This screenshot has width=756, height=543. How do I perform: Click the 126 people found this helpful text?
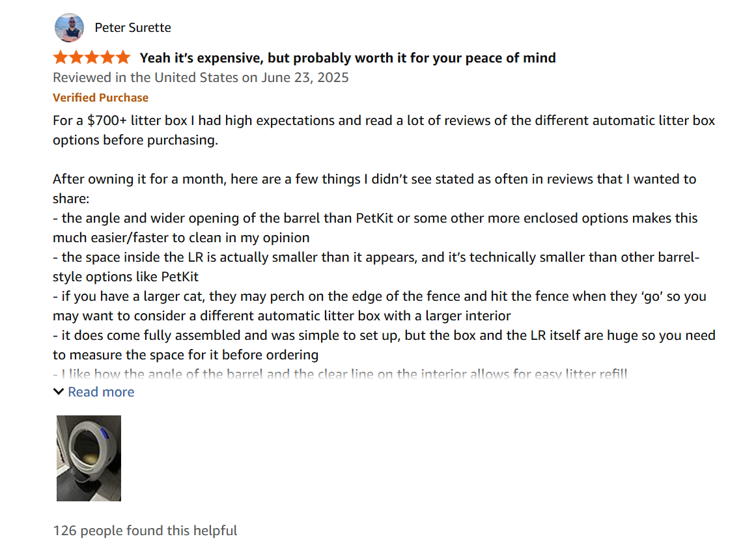click(x=145, y=530)
